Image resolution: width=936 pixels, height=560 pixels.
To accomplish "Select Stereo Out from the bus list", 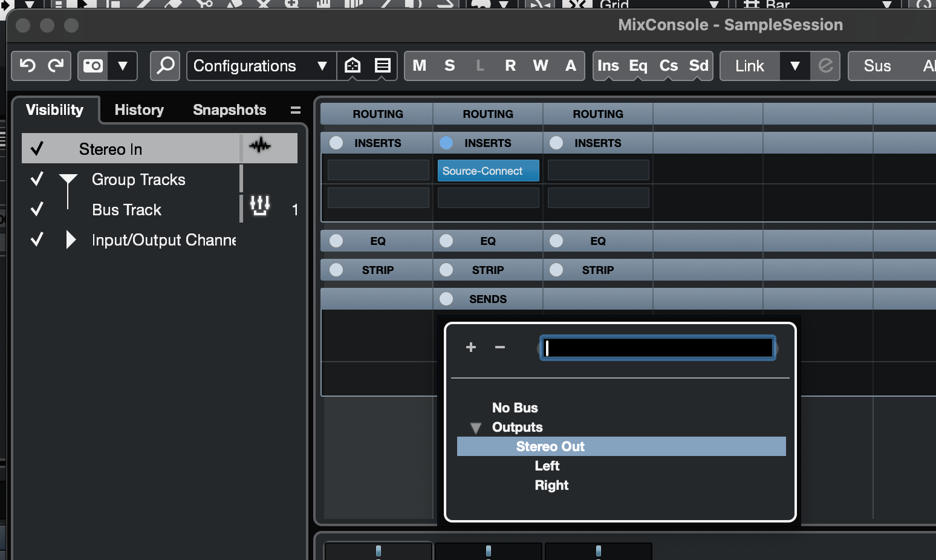I will 550,446.
